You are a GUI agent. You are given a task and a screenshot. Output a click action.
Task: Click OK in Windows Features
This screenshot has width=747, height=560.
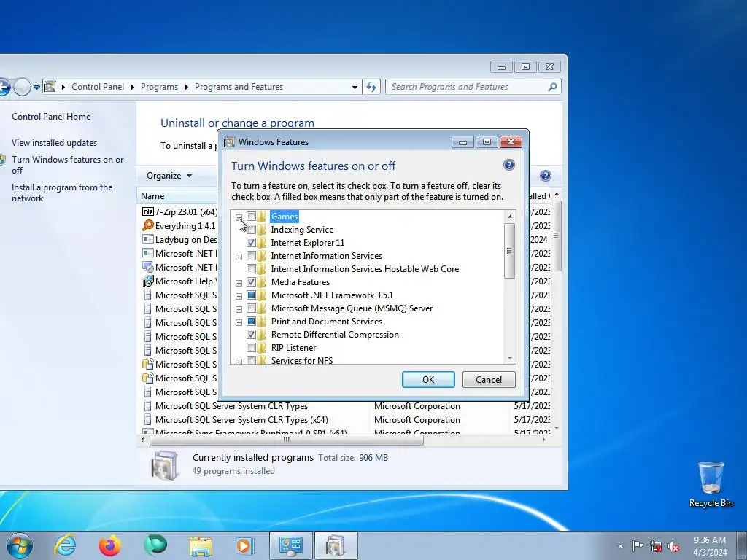(428, 379)
